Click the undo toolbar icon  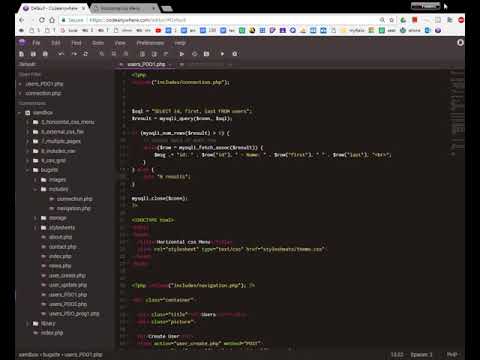tap(61, 54)
